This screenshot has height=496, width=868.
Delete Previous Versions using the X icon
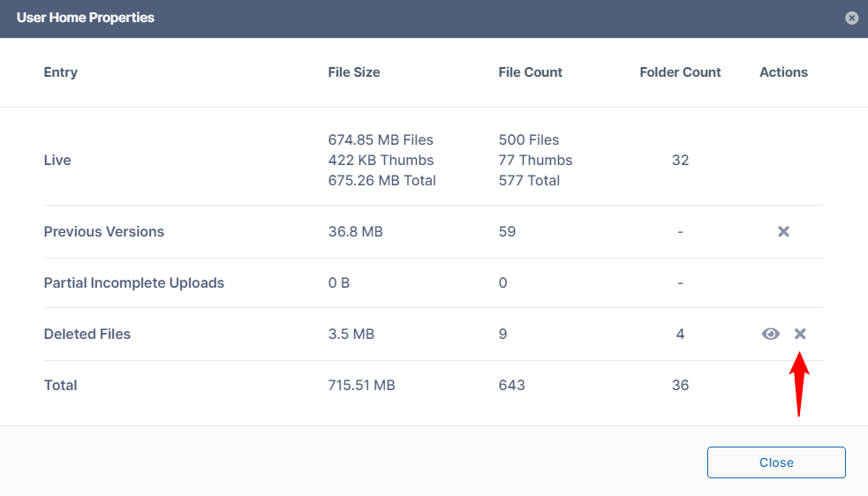tap(783, 231)
